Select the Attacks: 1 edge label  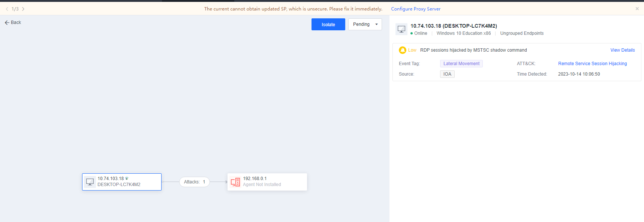click(x=194, y=182)
